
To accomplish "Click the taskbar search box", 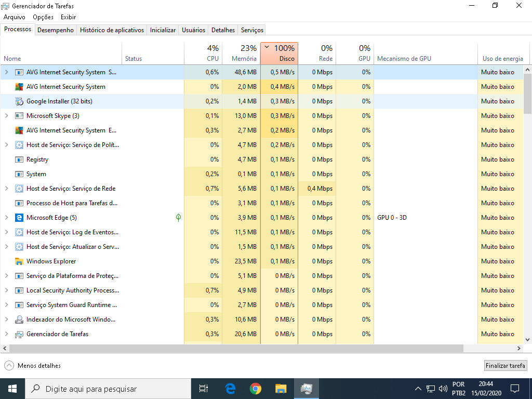I will tap(108, 389).
